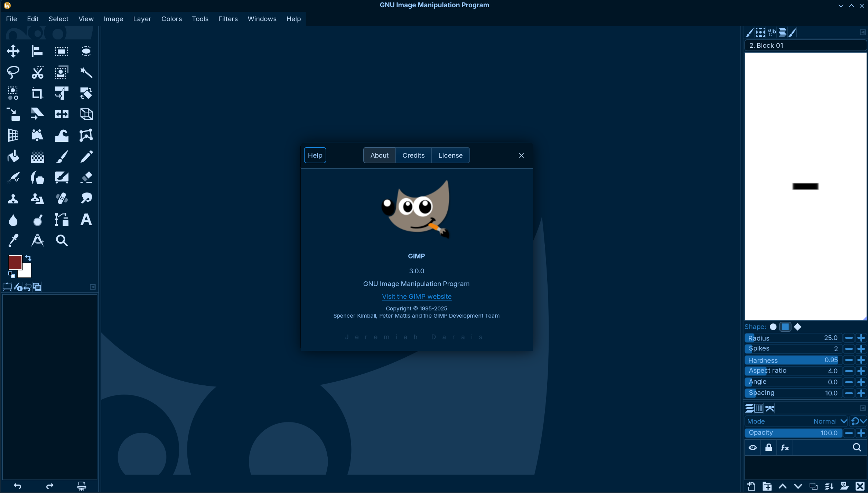Select the Move tool
Screen dimensions: 868x493
13,51
